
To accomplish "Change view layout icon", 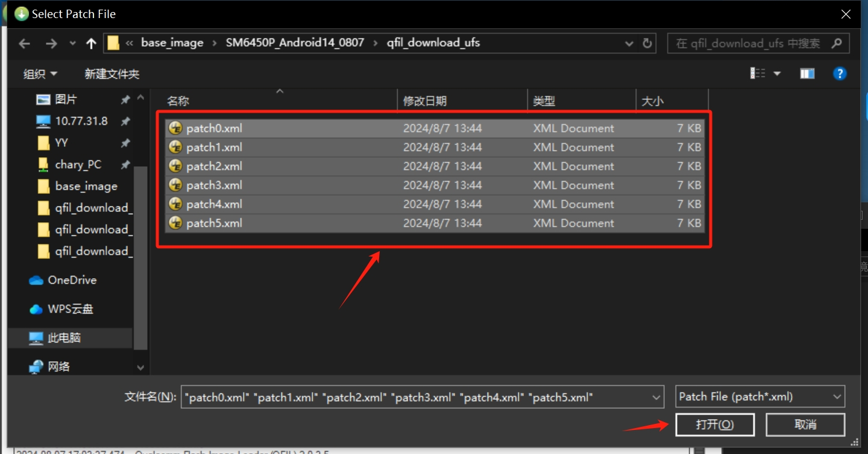I will click(x=758, y=73).
